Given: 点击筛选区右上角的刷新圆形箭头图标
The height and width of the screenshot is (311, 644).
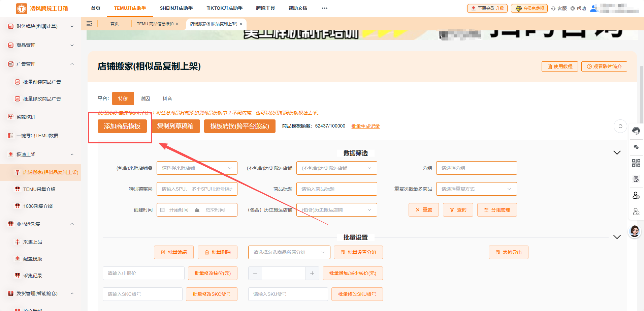Looking at the screenshot, I should 620,126.
